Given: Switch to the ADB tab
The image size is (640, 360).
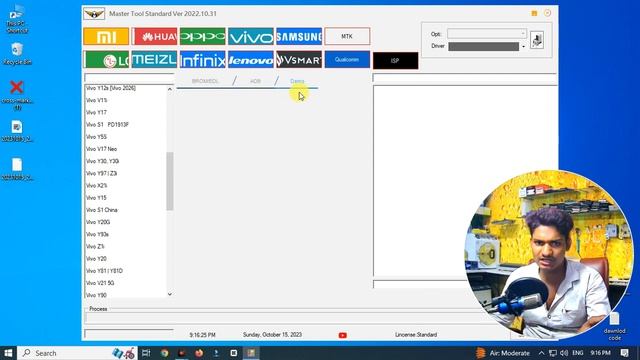Looking at the screenshot, I should tap(255, 81).
